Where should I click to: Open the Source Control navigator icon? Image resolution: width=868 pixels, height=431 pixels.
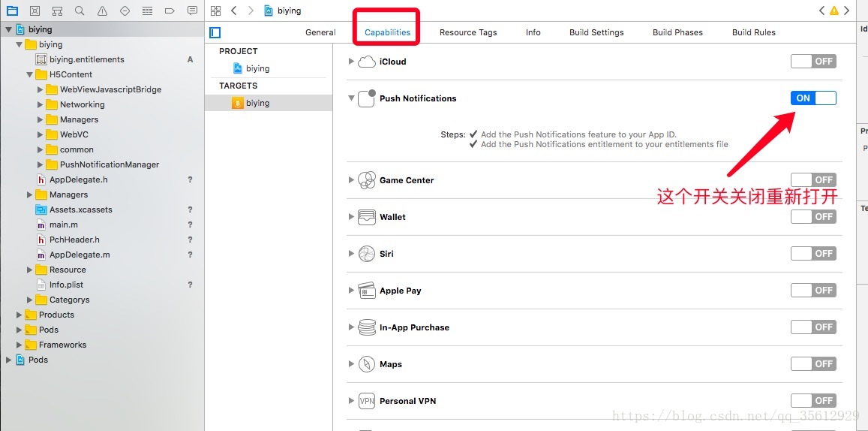[35, 11]
